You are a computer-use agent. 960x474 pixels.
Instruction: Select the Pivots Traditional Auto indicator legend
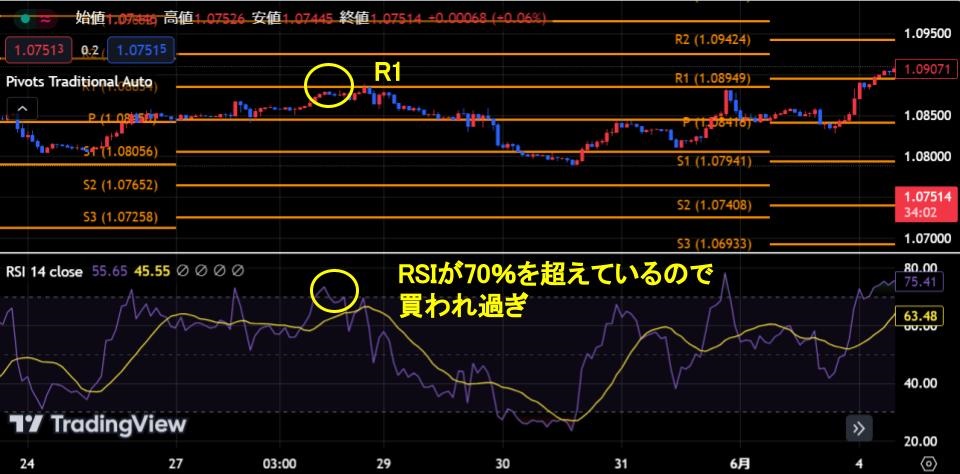tap(79, 81)
